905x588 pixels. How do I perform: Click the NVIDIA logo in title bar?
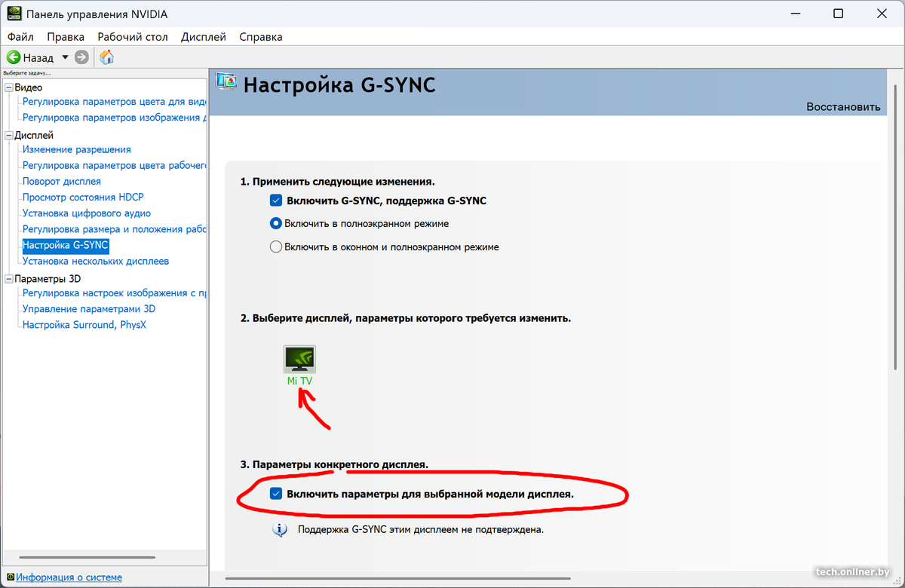coord(14,14)
